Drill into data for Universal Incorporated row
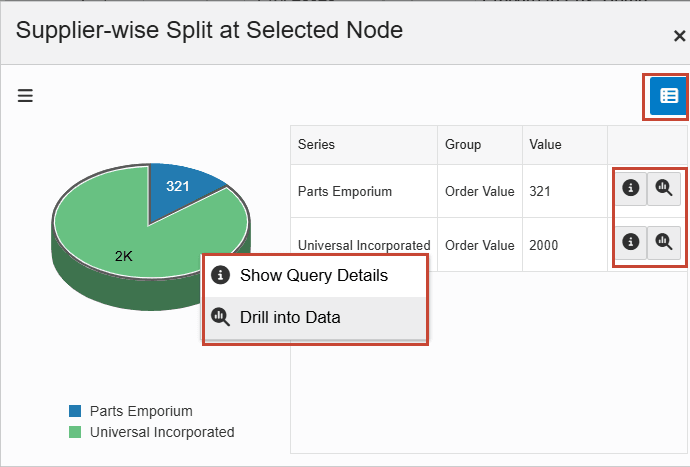 [x=663, y=241]
